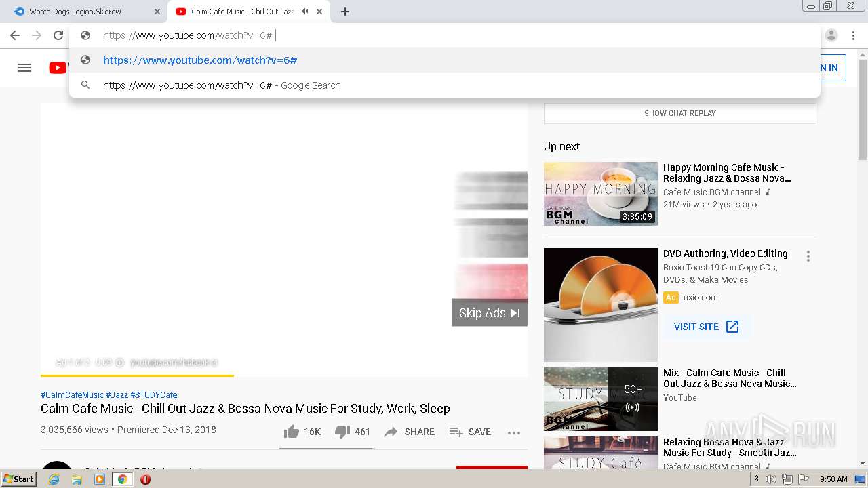868x488 pixels.
Task: Open Action Center flag tray icon
Action: 804,479
